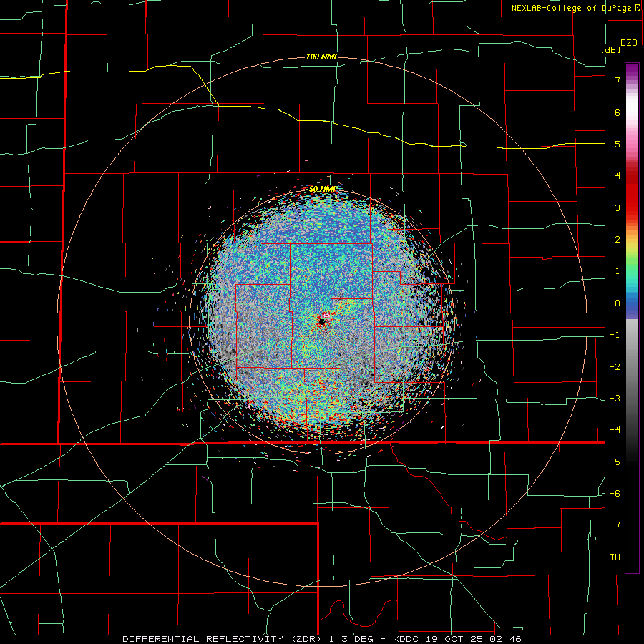644x644 pixels.
Task: Click the 7 value on color scale
Action: [618, 80]
